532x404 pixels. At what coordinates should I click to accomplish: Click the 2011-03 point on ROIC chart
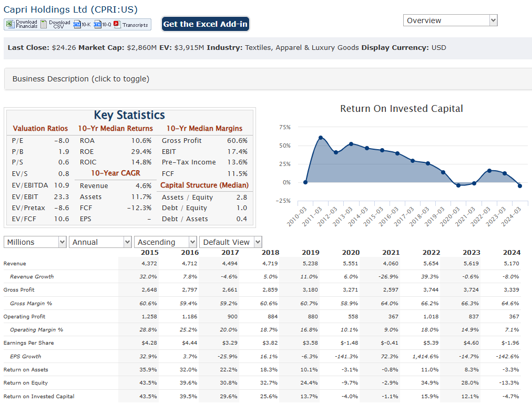(x=321, y=138)
